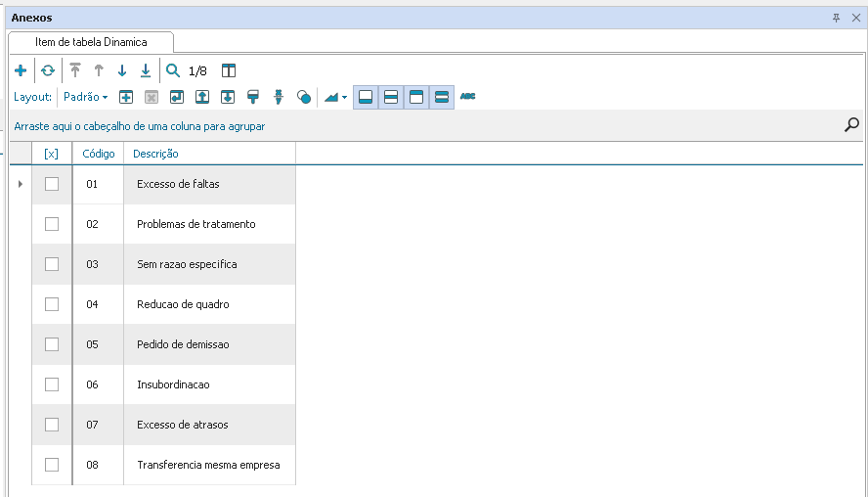Go to previous record up arrow
Screen dimensions: 868x497
click(x=99, y=70)
